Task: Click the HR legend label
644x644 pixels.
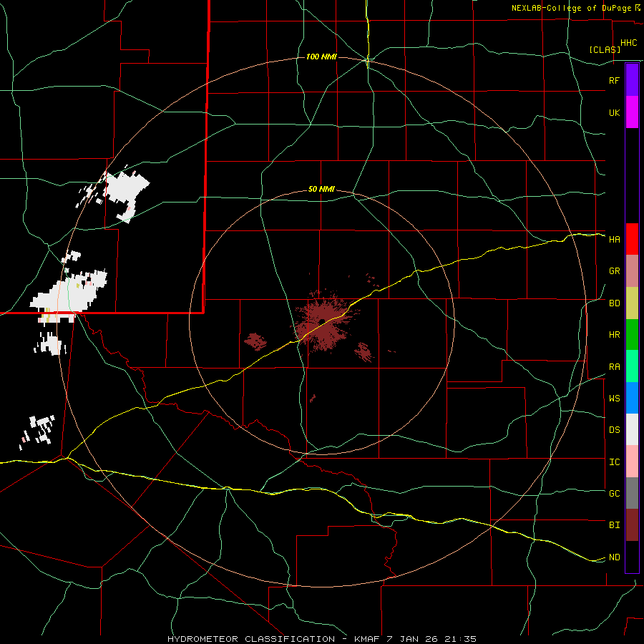Action: point(614,335)
